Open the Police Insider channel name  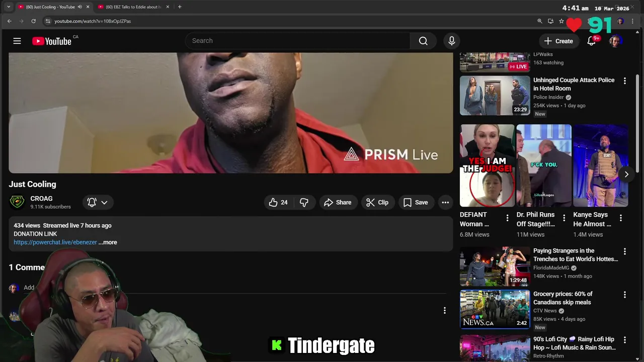click(548, 97)
